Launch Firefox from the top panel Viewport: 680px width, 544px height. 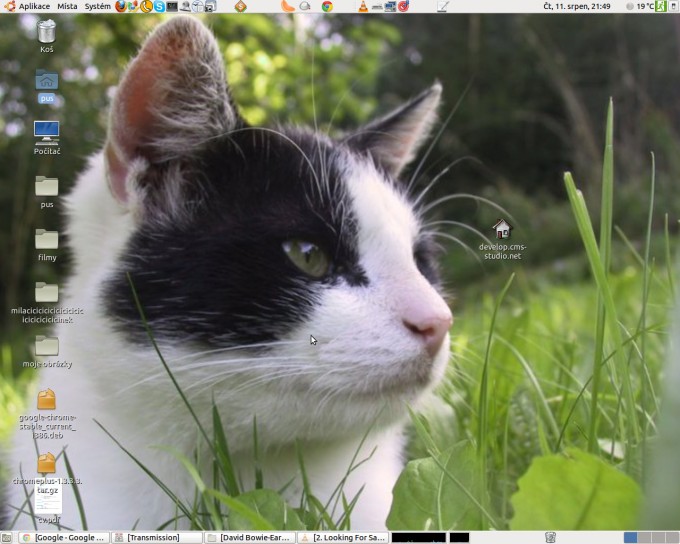coord(121,6)
